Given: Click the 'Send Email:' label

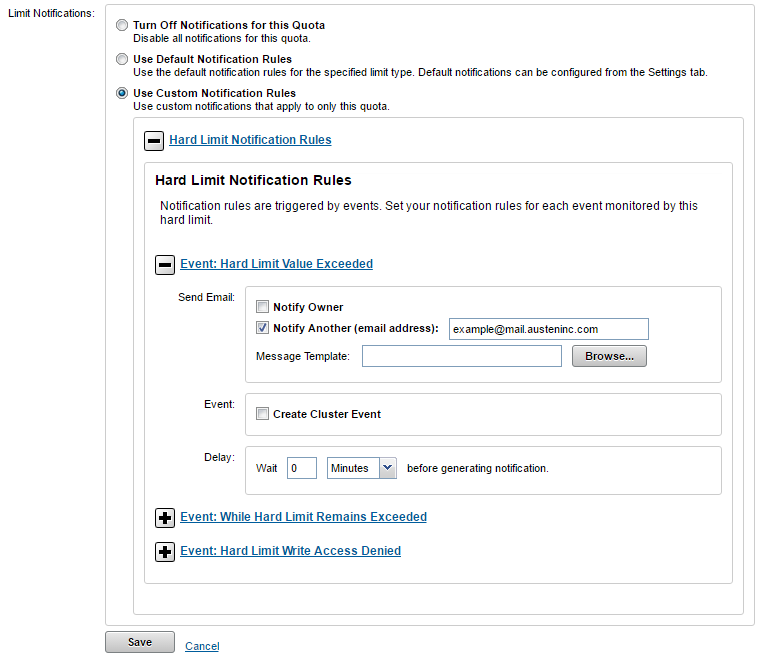Looking at the screenshot, I should (x=206, y=297).
